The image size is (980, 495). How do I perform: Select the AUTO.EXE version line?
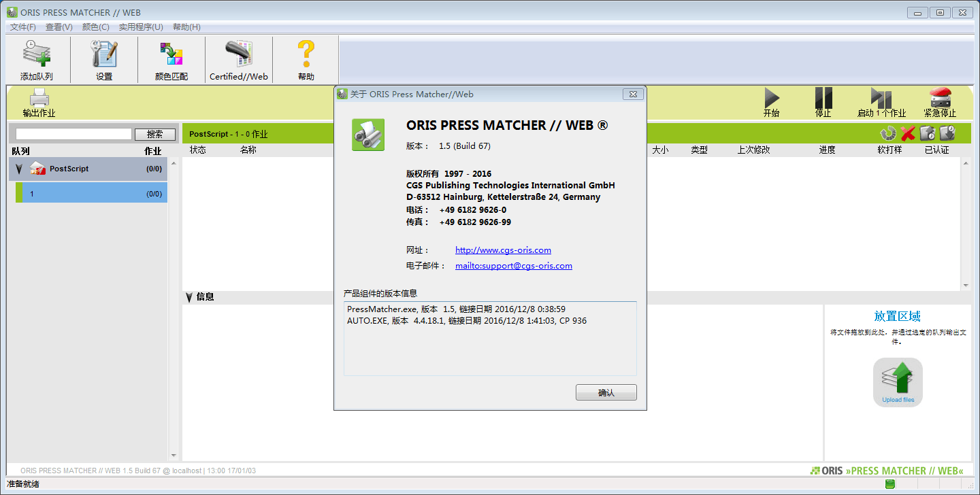pyautogui.click(x=467, y=320)
